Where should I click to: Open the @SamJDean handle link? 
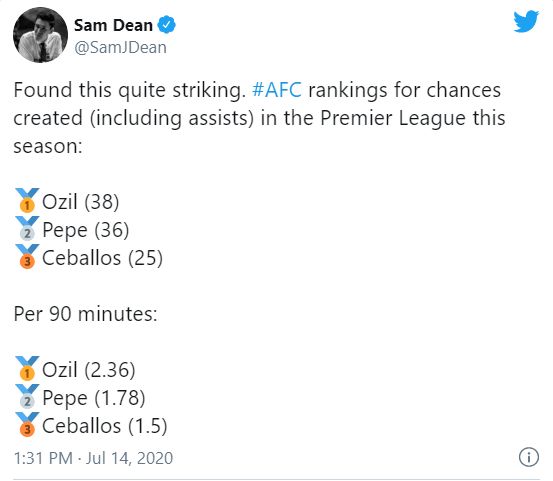click(120, 47)
